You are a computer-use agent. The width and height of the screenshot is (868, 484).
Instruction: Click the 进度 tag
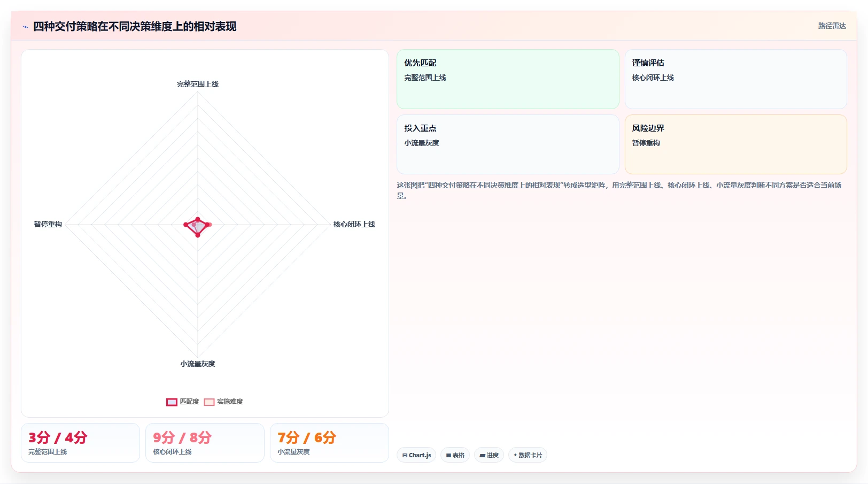489,455
